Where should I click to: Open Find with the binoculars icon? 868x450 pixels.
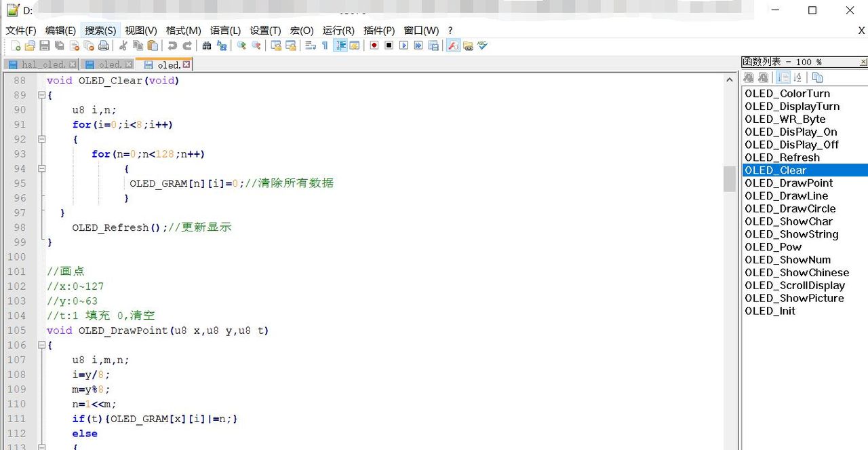(207, 45)
